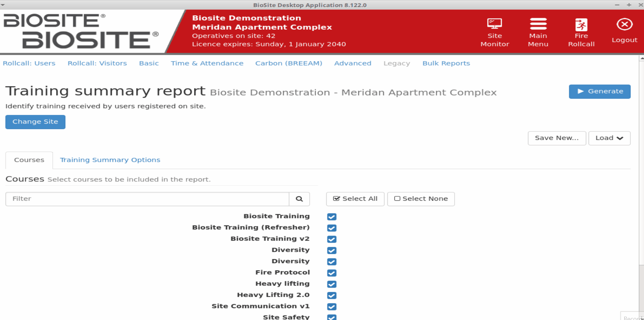The width and height of the screenshot is (644, 320).
Task: Minimize the BioSite window
Action: (x=617, y=5)
